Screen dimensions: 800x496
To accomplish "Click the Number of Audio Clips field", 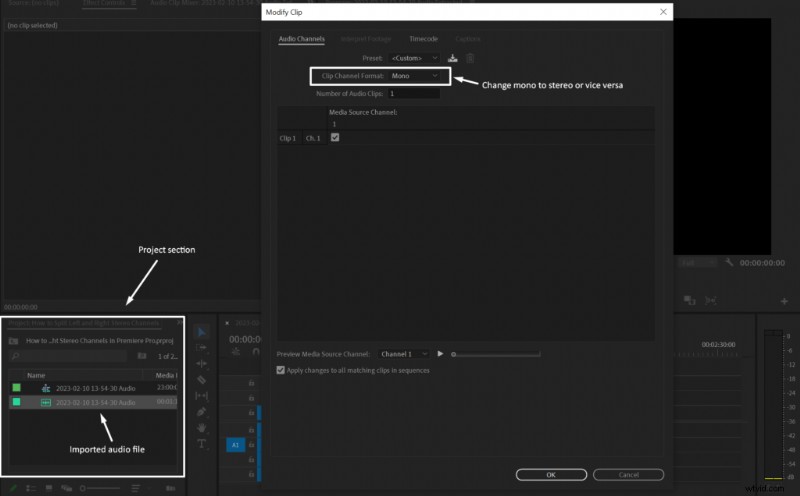I will (414, 93).
